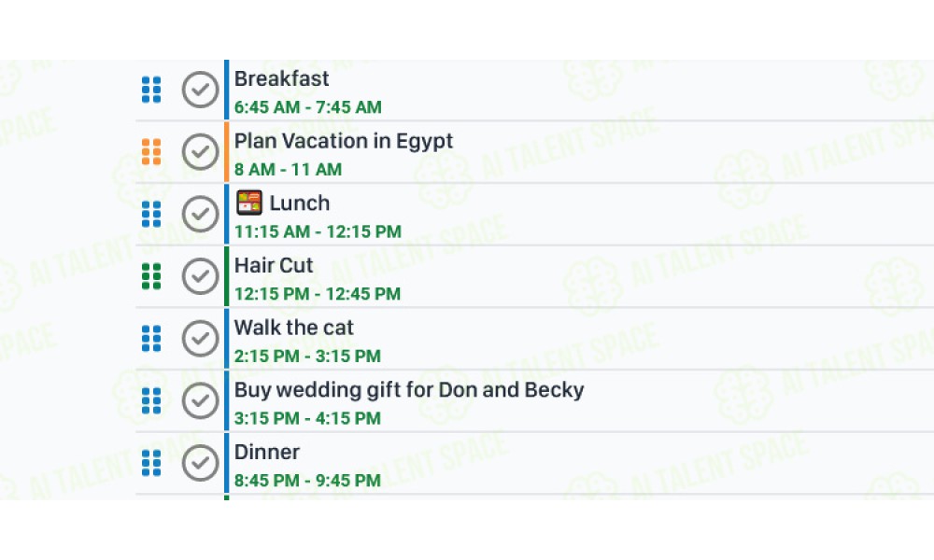Click the 6:45 AM - 7:45 AM time range
934x560 pixels.
point(307,107)
